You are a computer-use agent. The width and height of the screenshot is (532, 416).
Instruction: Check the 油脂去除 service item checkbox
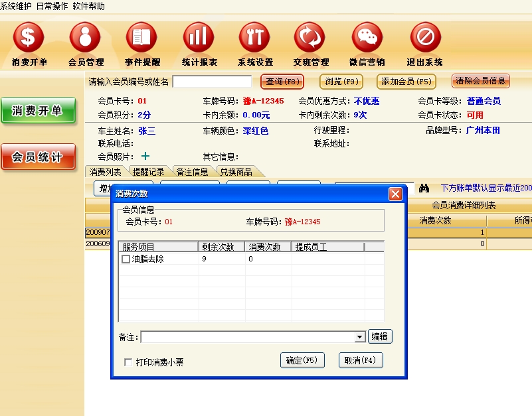click(126, 259)
